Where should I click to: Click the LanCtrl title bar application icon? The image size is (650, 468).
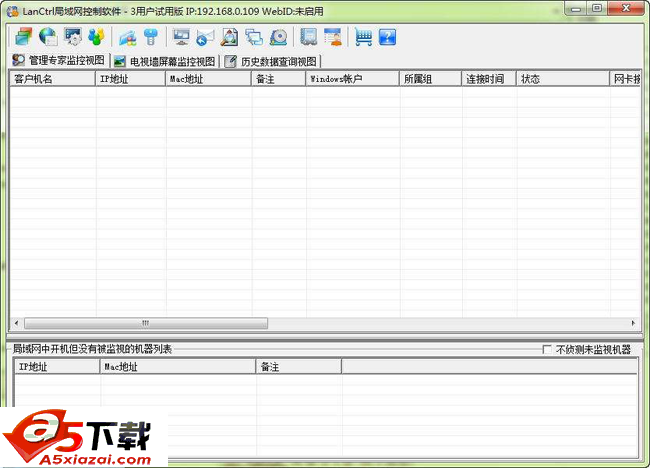(12, 11)
